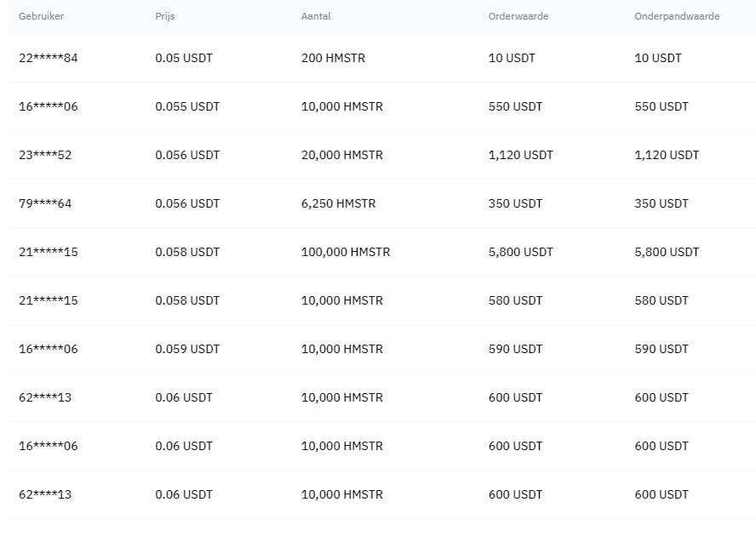Click the Orderwaarde column header
Screen dimensions: 756x542
(518, 16)
